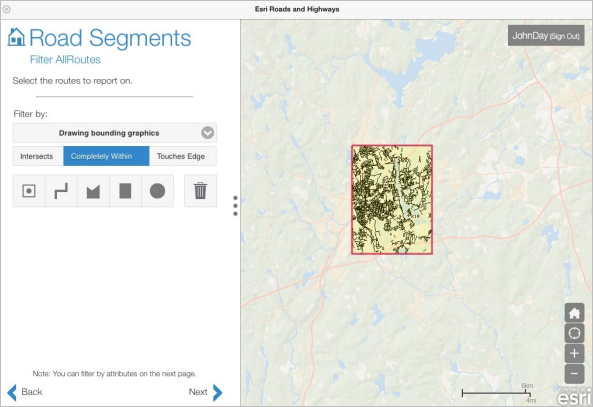The height and width of the screenshot is (407, 593).
Task: Delete drawn graphics with trash icon
Action: [200, 191]
